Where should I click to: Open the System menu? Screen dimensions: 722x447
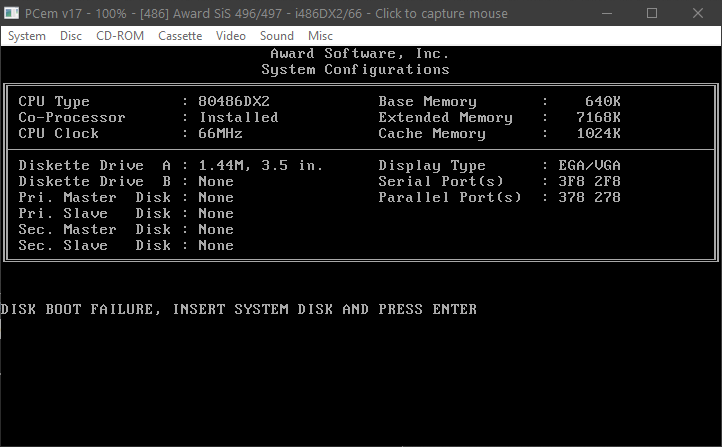(x=27, y=35)
